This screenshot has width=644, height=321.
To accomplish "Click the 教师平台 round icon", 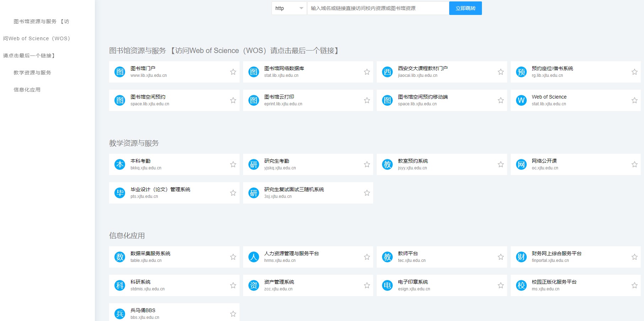I will tap(387, 257).
